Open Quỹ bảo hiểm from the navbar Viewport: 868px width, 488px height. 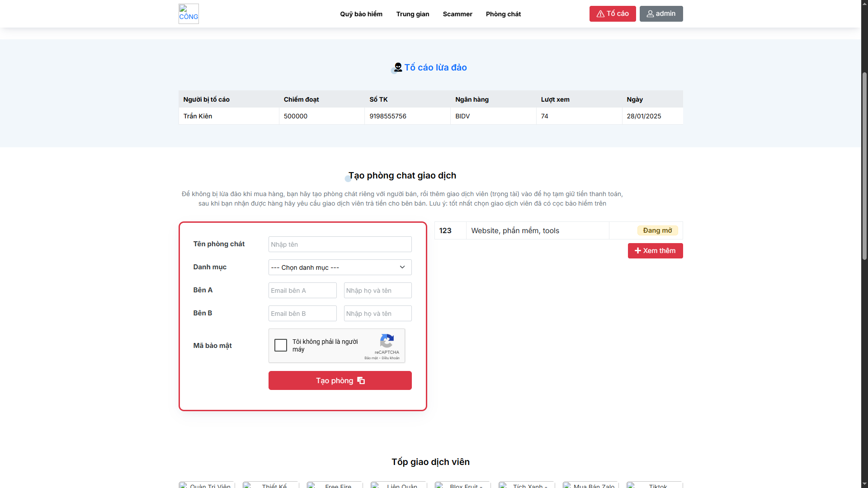[361, 14]
